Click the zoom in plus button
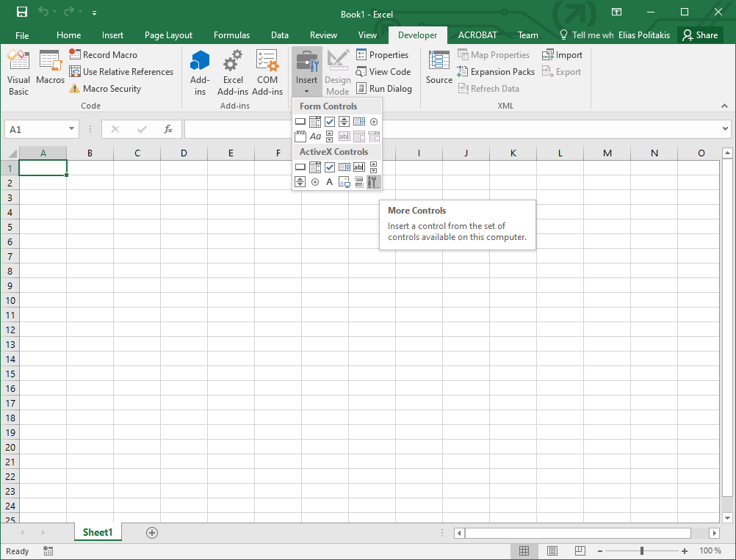The width and height of the screenshot is (736, 560). (x=685, y=551)
